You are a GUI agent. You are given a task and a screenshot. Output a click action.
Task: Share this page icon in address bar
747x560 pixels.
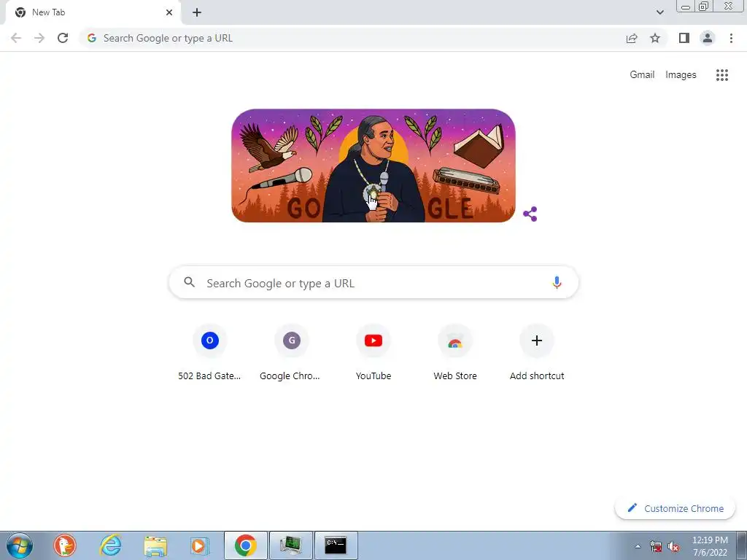click(632, 38)
